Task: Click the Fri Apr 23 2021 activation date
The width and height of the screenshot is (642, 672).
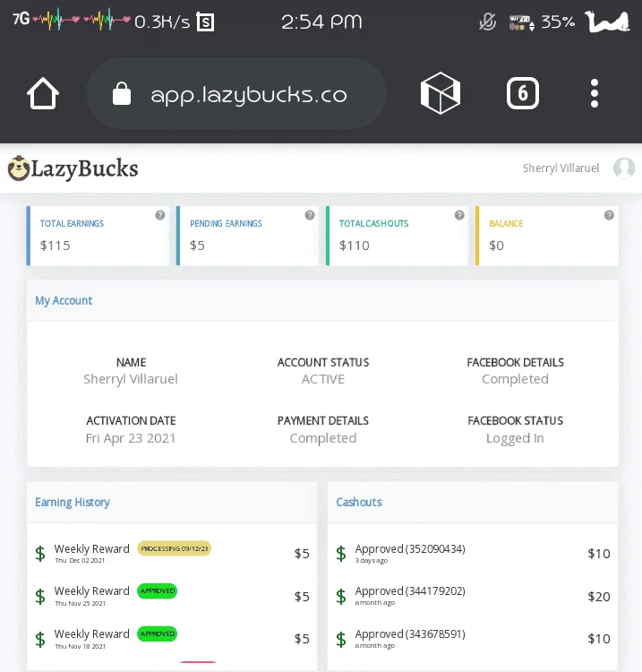Action: click(131, 438)
